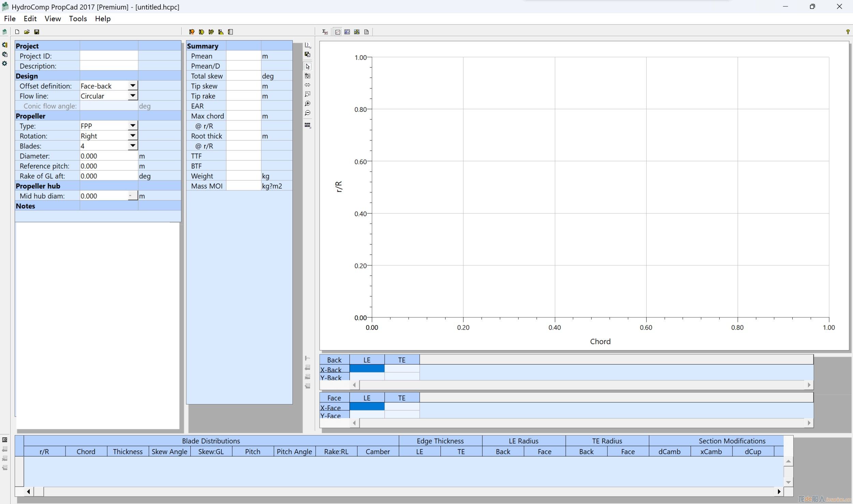Click the mirror/flip selection icon beside chart
This screenshot has height=504, width=853.
[x=307, y=76]
